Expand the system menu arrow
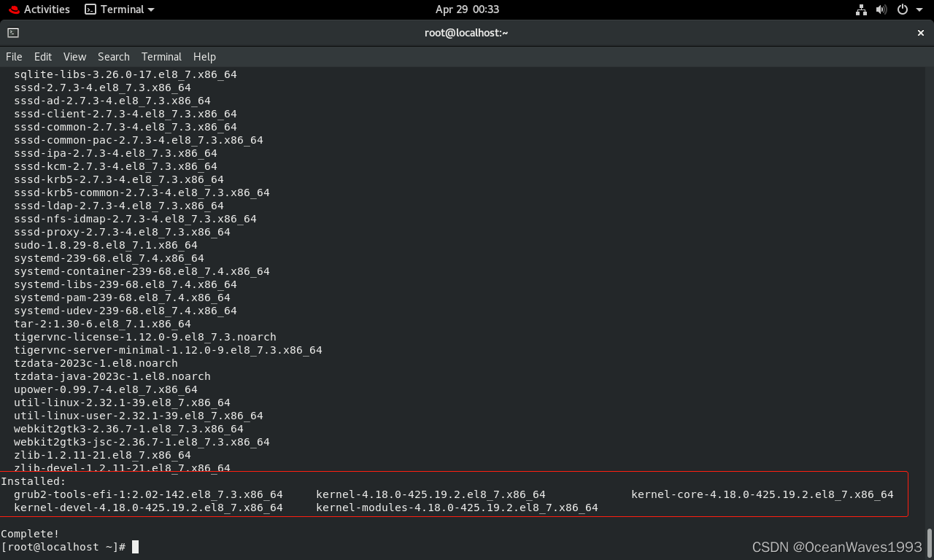 coord(918,9)
